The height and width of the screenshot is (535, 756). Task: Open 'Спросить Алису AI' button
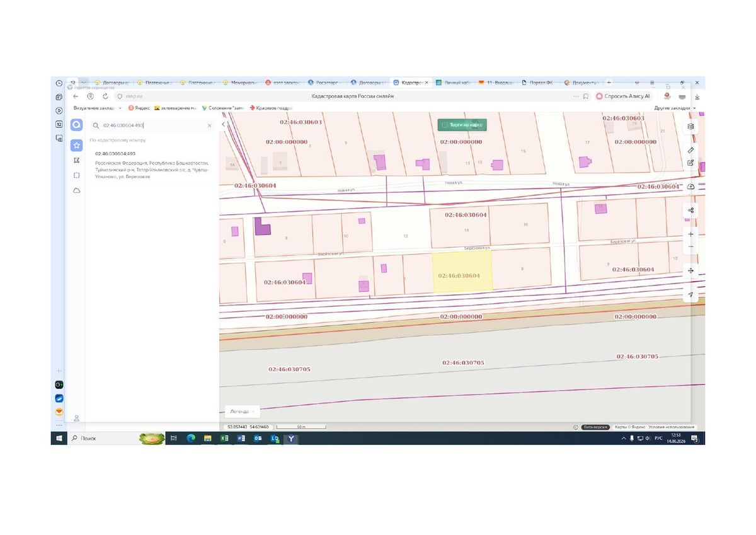pyautogui.click(x=622, y=96)
